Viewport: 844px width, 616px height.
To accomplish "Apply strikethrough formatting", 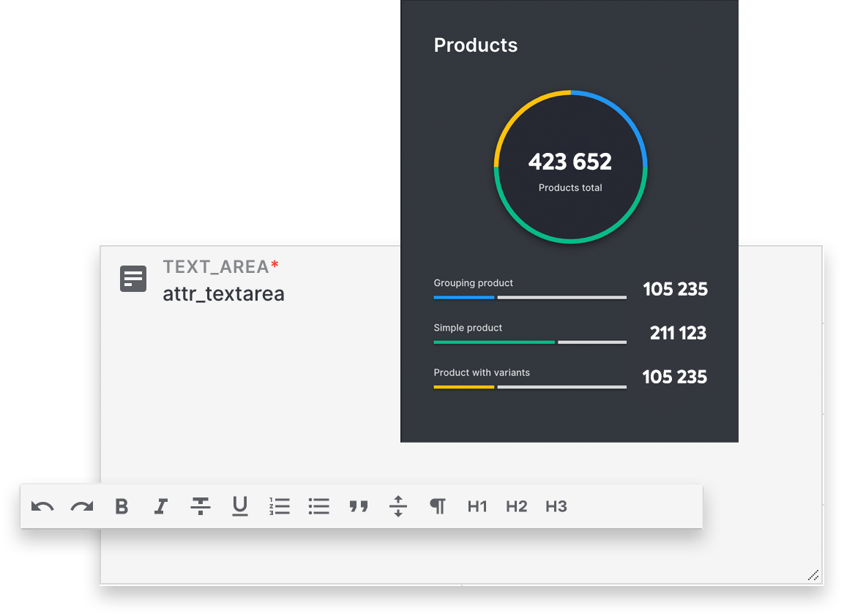I will 201,506.
